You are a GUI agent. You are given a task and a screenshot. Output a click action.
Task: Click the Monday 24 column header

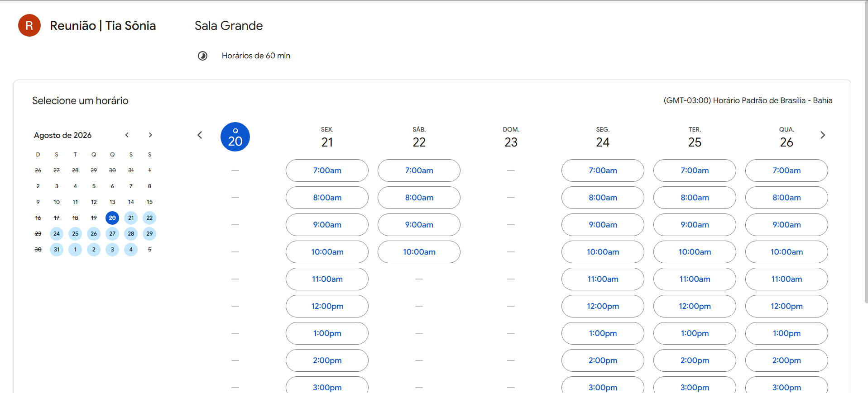603,137
